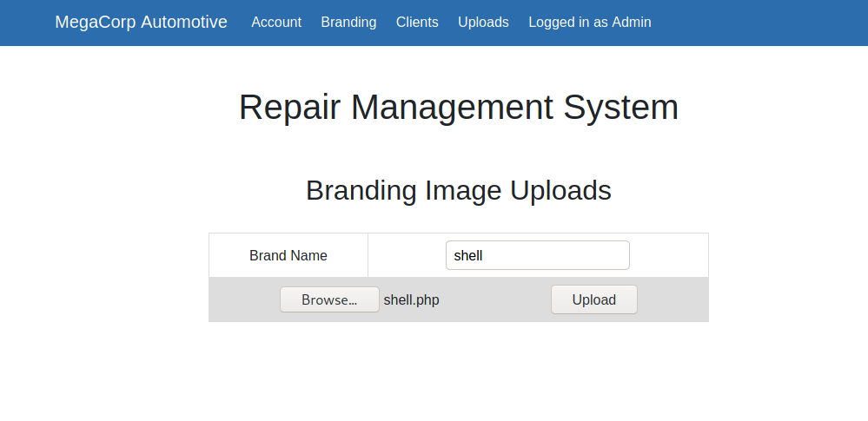868x421 pixels.
Task: Click blank cell space left of text field
Action: [407, 255]
